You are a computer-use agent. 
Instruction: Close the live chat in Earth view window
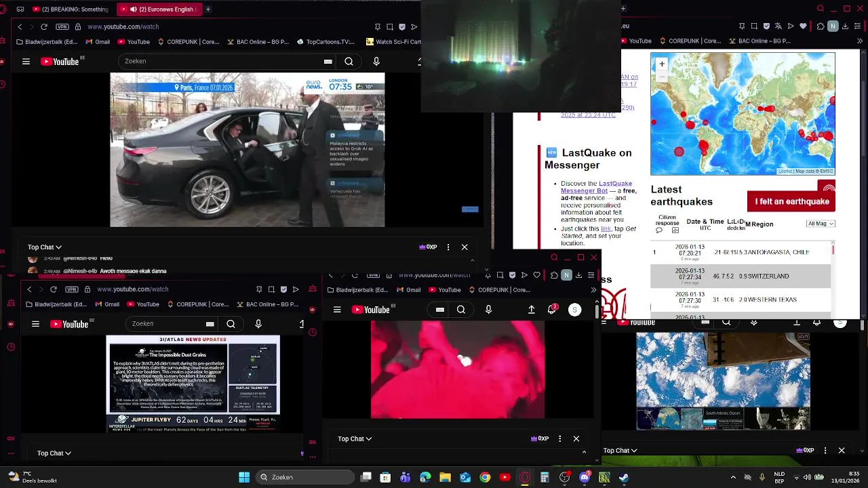pos(842,451)
